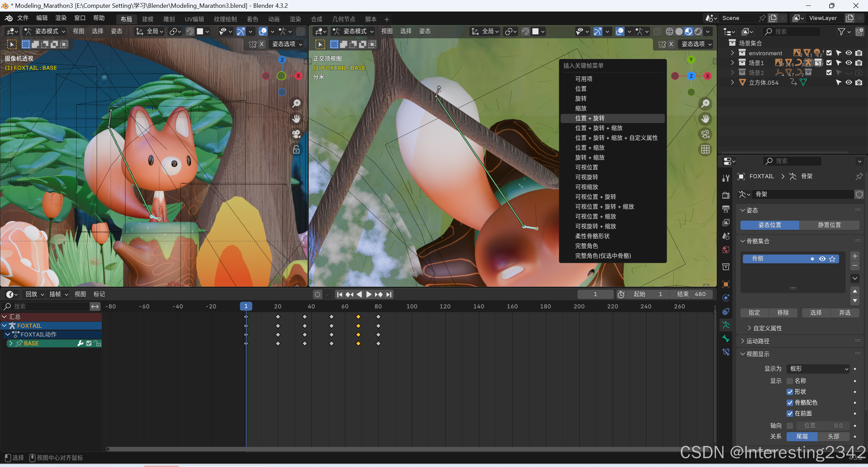Toggle visibility eye of environment collection
Image resolution: width=868 pixels, height=467 pixels.
pos(849,53)
